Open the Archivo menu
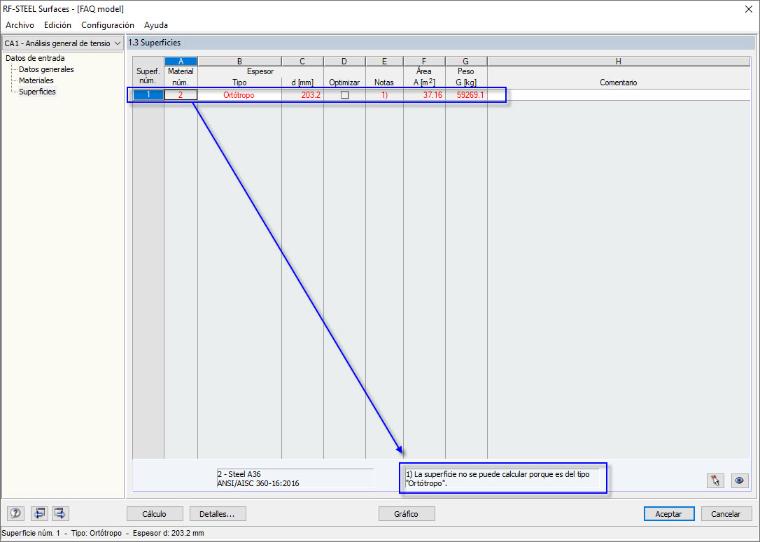This screenshot has width=760, height=542. [20, 25]
